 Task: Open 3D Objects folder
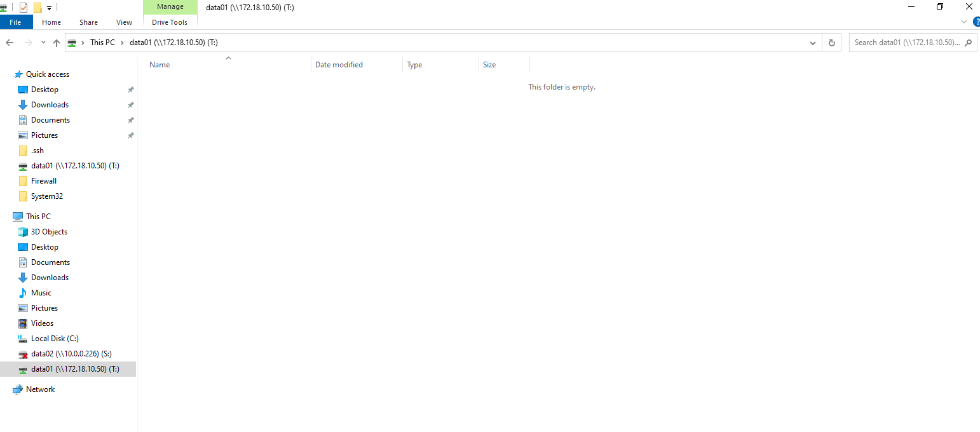(x=49, y=232)
